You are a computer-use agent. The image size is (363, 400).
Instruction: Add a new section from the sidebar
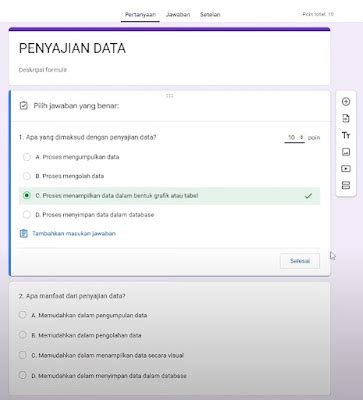[346, 185]
